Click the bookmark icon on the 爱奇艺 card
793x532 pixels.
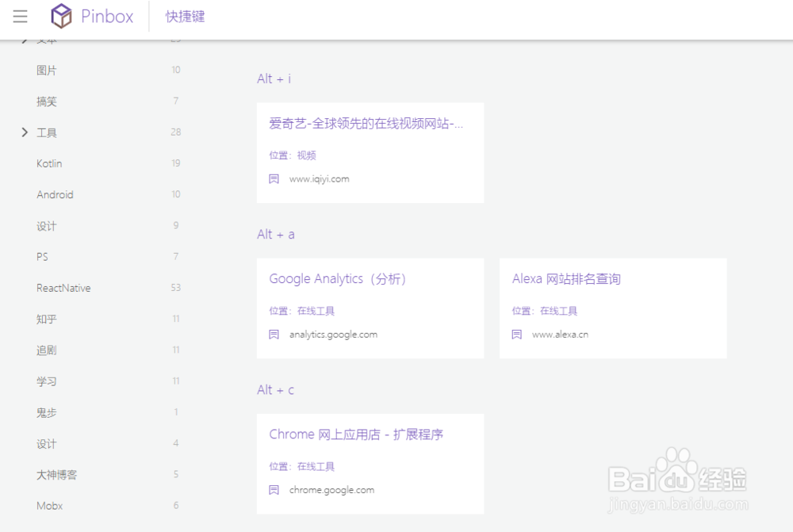[x=274, y=178]
